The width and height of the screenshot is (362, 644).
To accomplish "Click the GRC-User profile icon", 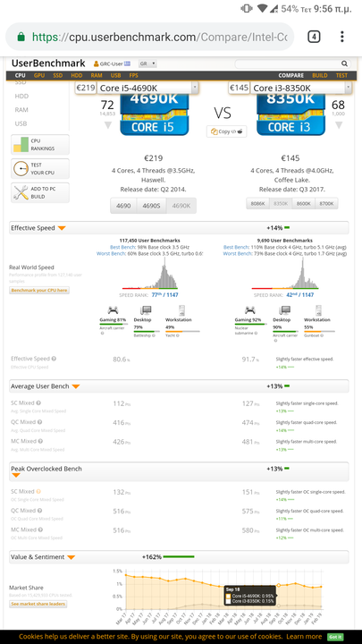I will [96, 64].
